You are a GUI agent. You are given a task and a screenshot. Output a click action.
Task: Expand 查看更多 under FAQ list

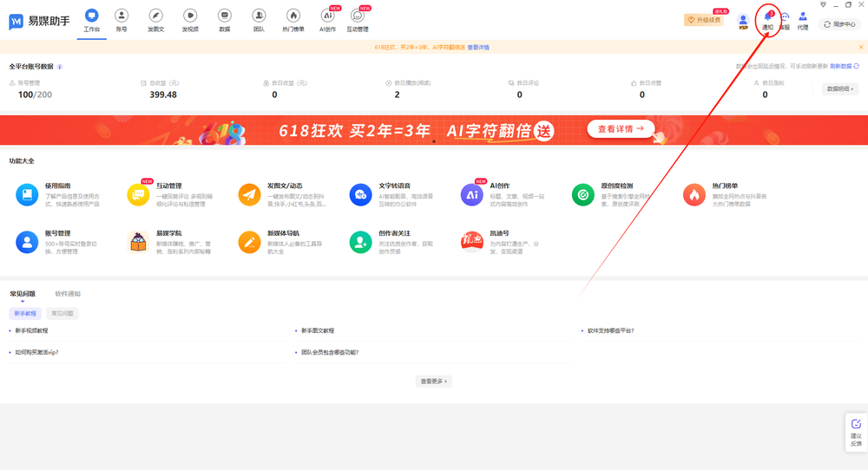[433, 381]
